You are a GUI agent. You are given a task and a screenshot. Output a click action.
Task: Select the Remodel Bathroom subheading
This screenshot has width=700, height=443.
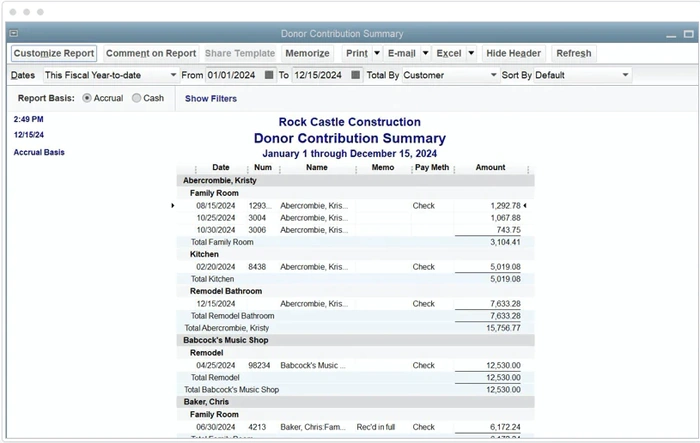point(226,291)
